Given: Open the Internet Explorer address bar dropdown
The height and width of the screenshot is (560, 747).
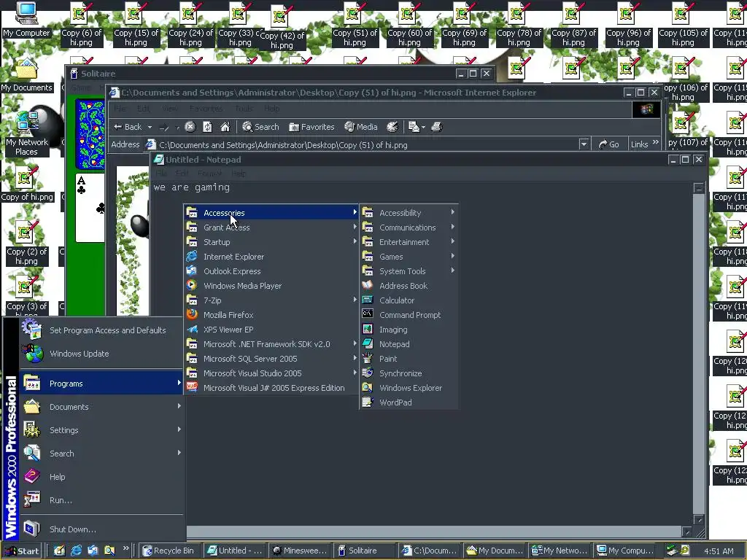Looking at the screenshot, I should (584, 144).
